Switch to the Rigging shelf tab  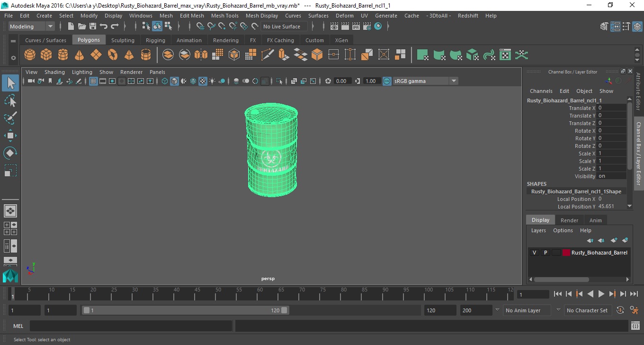click(155, 40)
